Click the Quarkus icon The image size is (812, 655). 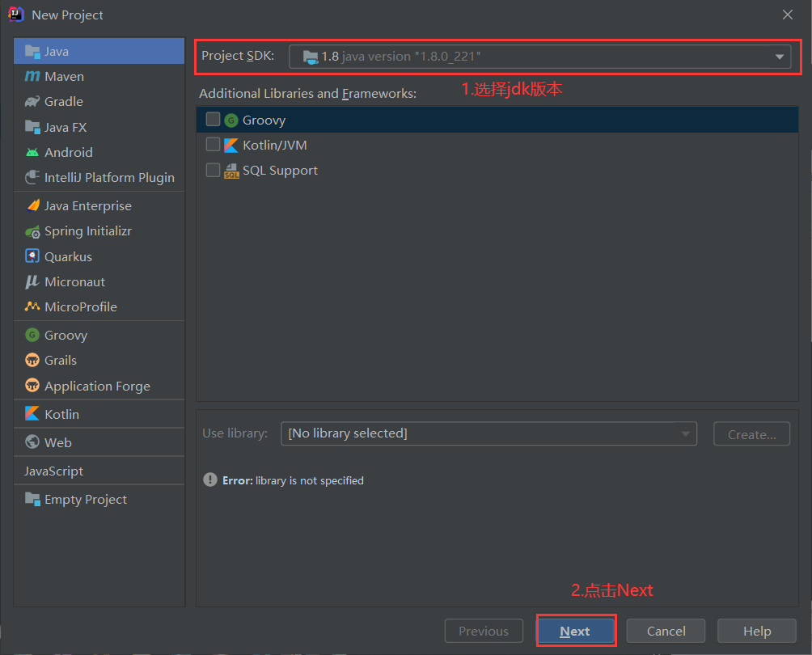(32, 256)
